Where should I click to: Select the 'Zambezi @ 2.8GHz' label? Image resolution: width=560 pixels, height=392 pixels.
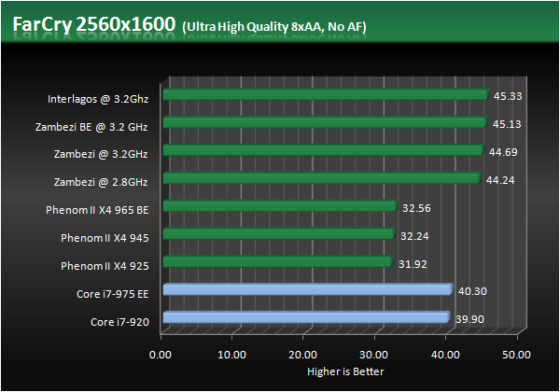tap(101, 182)
